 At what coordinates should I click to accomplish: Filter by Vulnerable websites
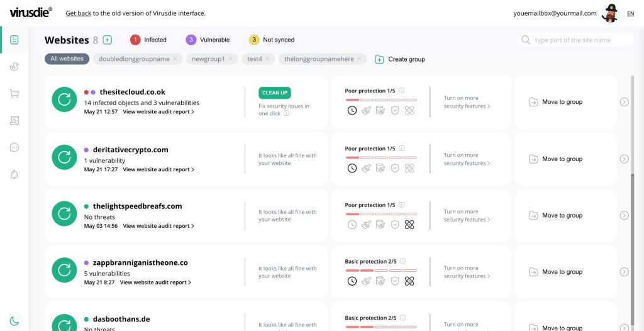(x=208, y=40)
